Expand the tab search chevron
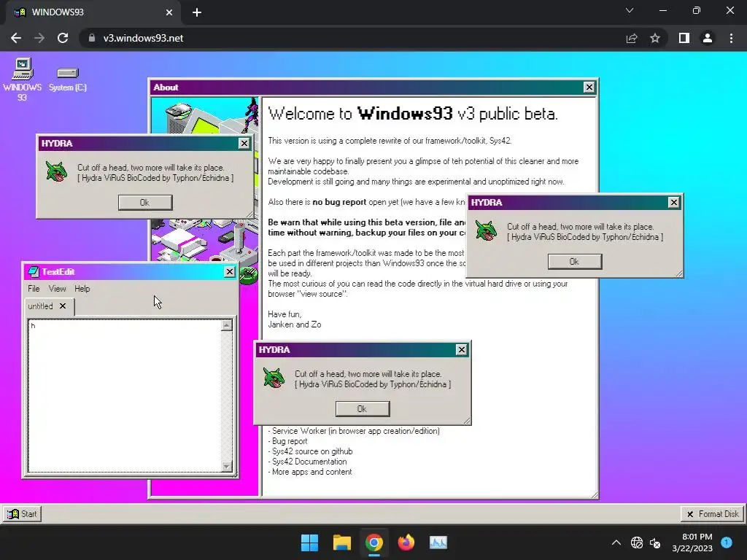747x560 pixels. click(x=630, y=10)
